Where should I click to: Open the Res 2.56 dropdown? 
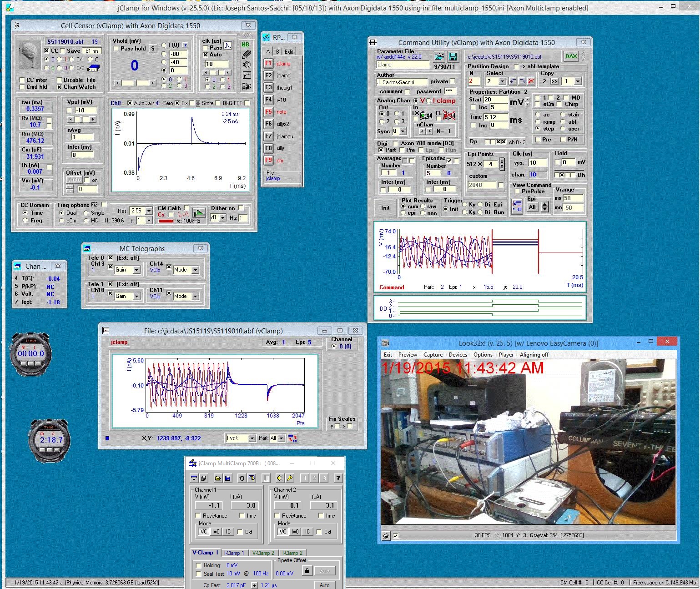148,211
